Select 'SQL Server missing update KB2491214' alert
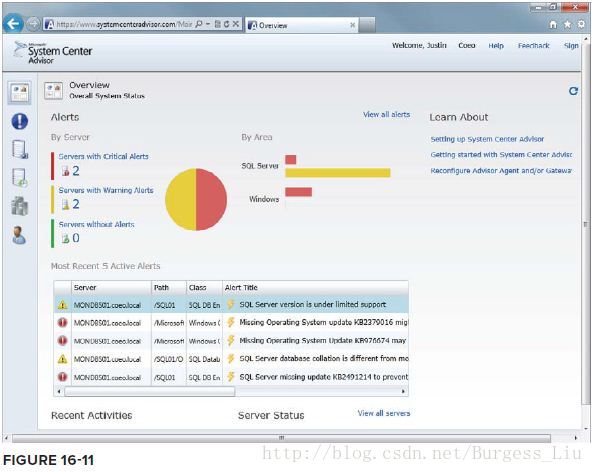 324,377
